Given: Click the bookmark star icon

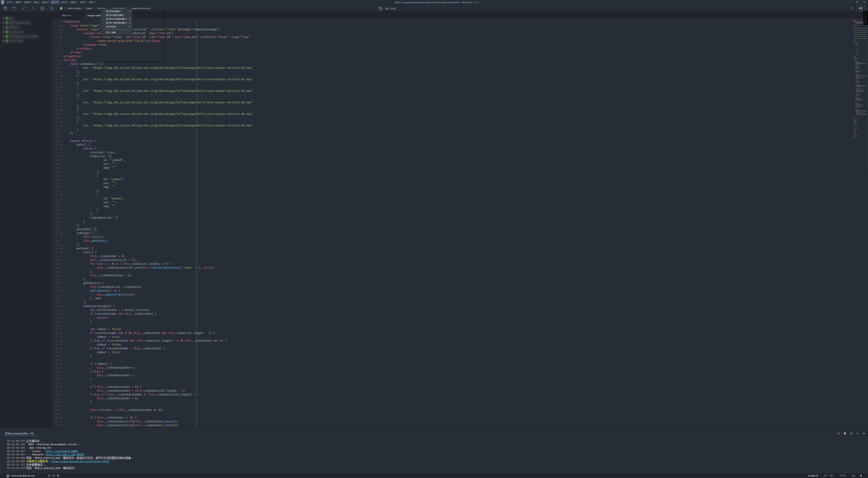Looking at the screenshot, I should pos(42,8).
